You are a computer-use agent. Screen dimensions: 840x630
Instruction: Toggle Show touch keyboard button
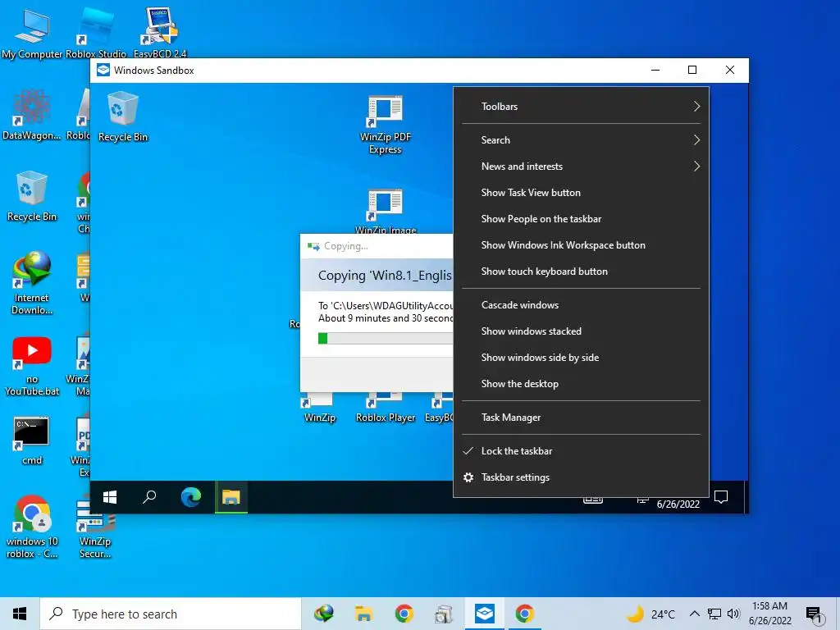[x=582, y=271]
